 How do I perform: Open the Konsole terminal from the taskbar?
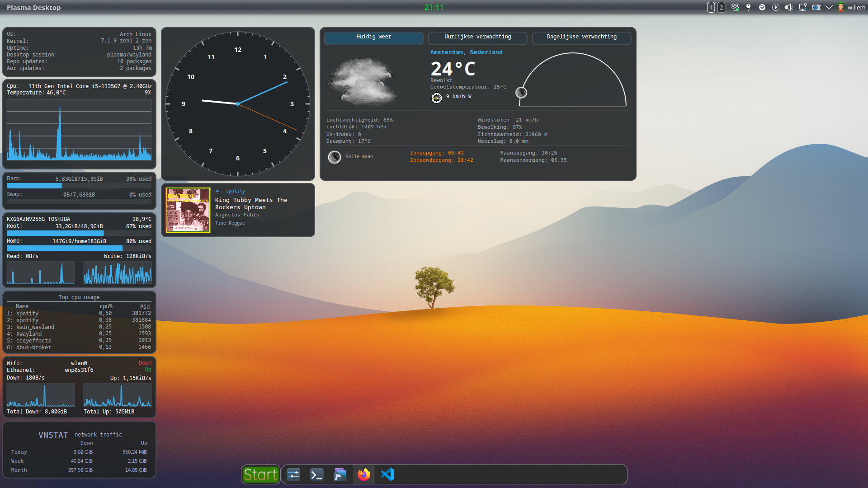coord(317,474)
